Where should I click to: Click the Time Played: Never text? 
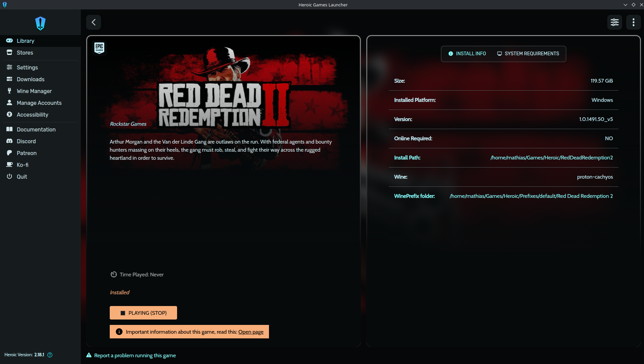point(142,275)
